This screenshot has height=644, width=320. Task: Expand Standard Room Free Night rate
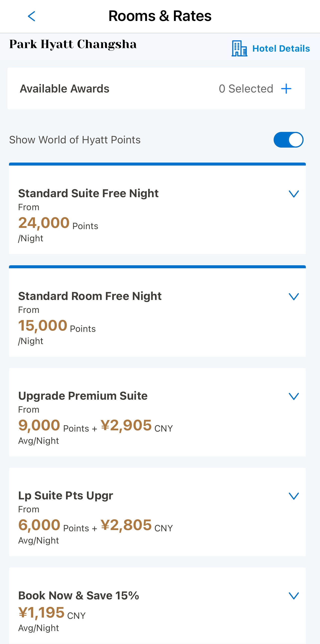[x=294, y=296]
